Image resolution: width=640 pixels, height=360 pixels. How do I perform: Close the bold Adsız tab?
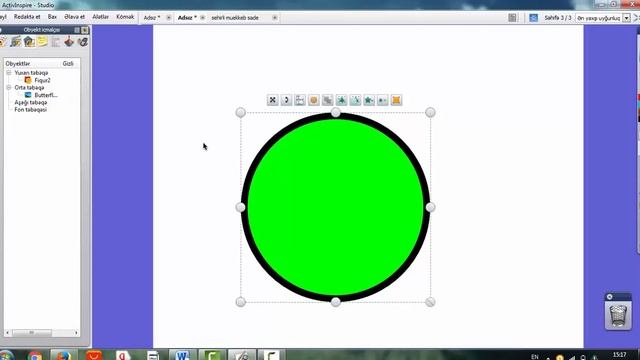pyautogui.click(x=202, y=18)
